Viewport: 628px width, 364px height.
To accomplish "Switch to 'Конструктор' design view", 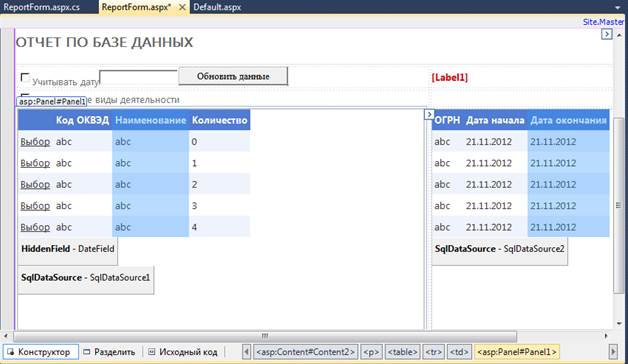I will point(40,352).
